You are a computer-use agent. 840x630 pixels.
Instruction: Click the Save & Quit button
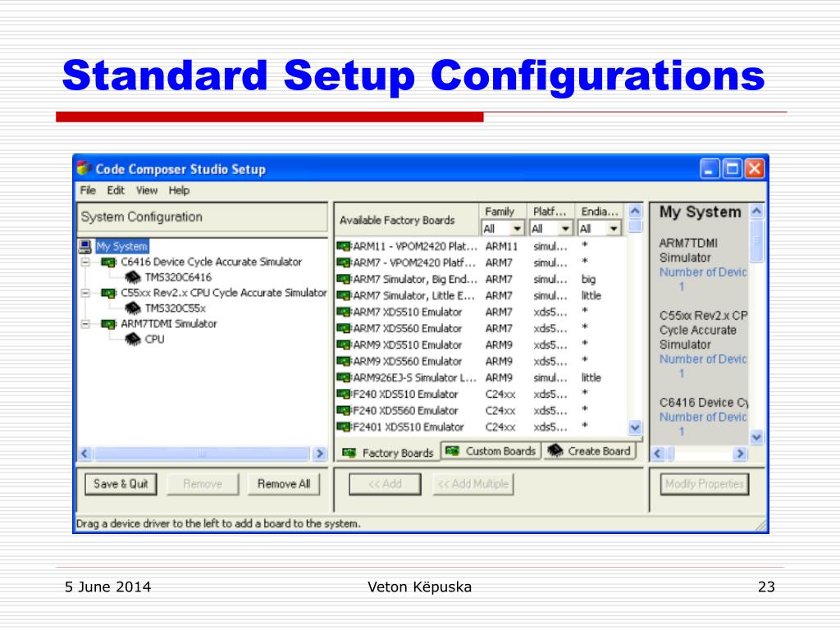click(121, 484)
